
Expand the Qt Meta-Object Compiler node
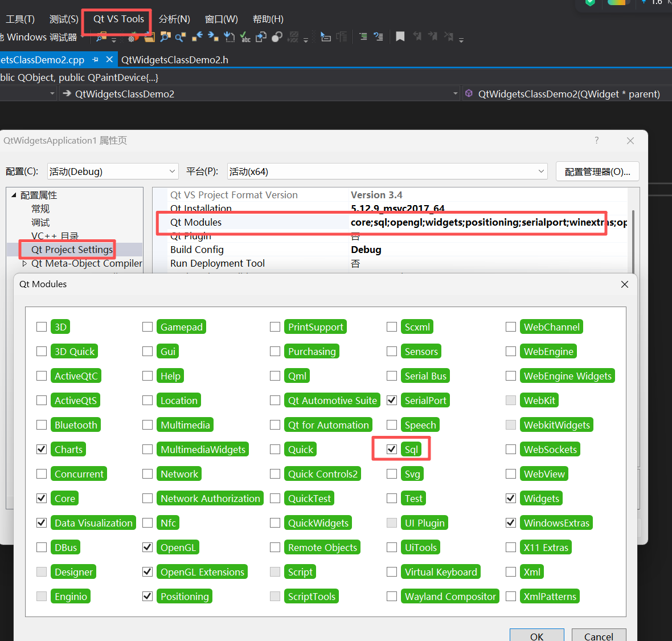coord(24,263)
